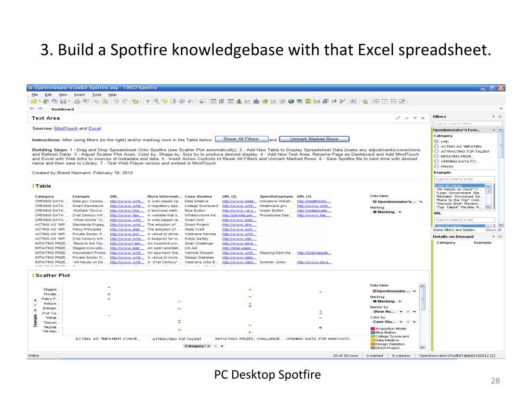Screen dimensions: 532x399
Task: Click the http://healthindic... URL link
Action: tap(314, 201)
